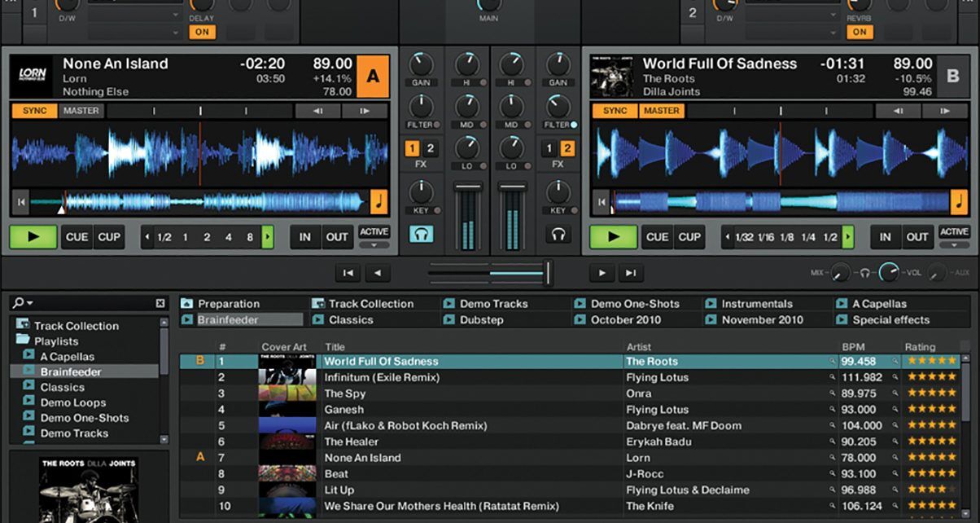Assign FX unit 1 to mixer channel B
The image size is (980, 523).
(x=549, y=148)
